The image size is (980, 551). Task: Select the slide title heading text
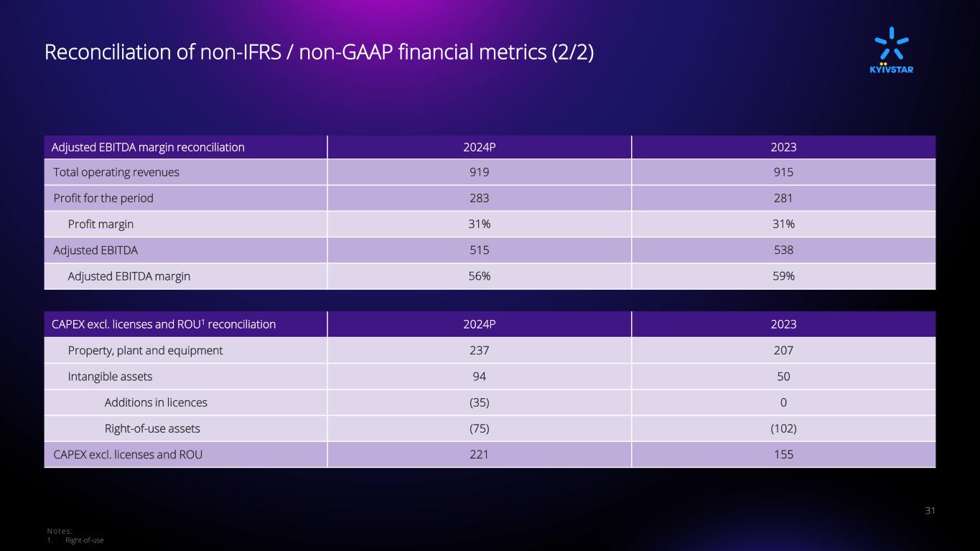[x=319, y=52]
